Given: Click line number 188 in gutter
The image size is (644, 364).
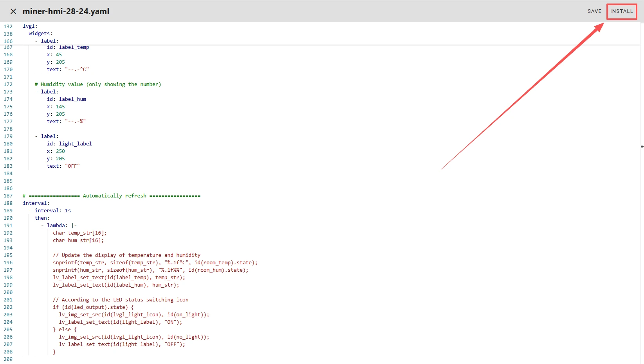Looking at the screenshot, I should 8,203.
